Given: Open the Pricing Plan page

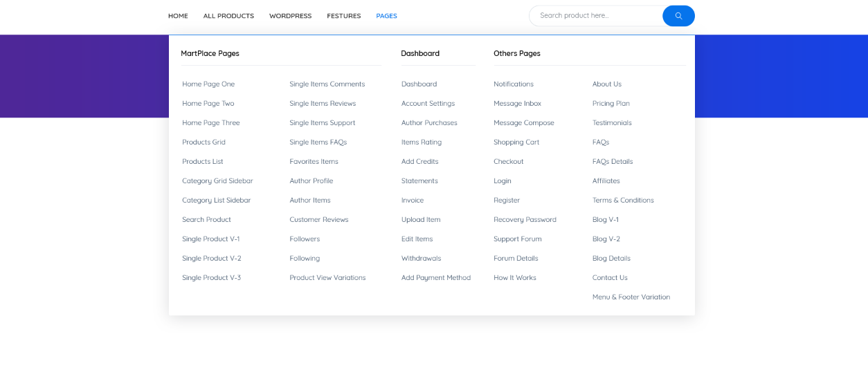Looking at the screenshot, I should (611, 104).
